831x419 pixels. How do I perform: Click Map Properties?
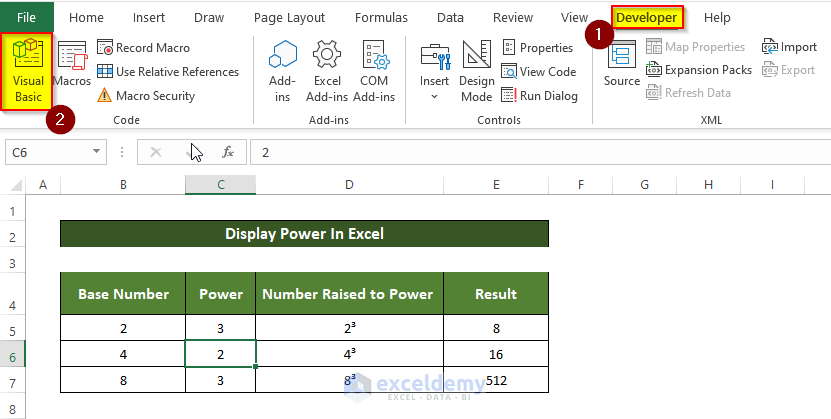(695, 47)
